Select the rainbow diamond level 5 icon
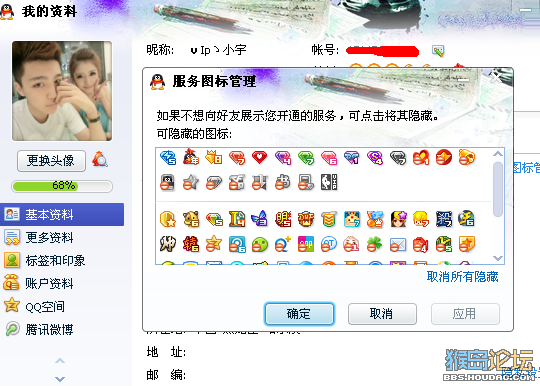This screenshot has width=540, height=386. pos(214,219)
